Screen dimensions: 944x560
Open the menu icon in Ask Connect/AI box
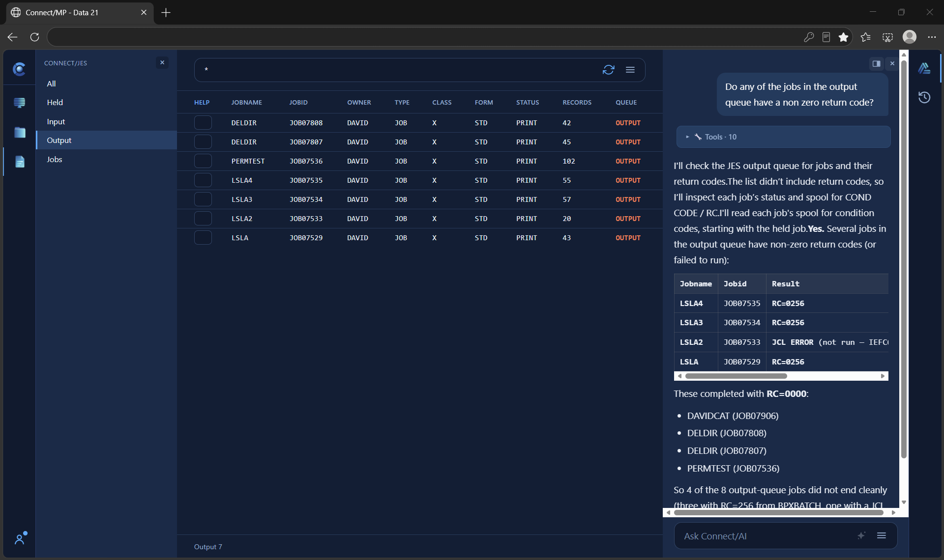pos(882,535)
